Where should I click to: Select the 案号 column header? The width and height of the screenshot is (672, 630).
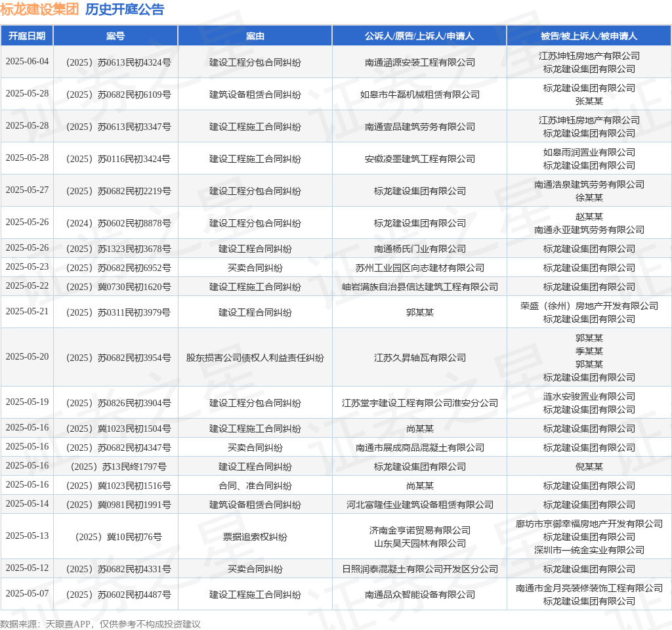[x=115, y=36]
